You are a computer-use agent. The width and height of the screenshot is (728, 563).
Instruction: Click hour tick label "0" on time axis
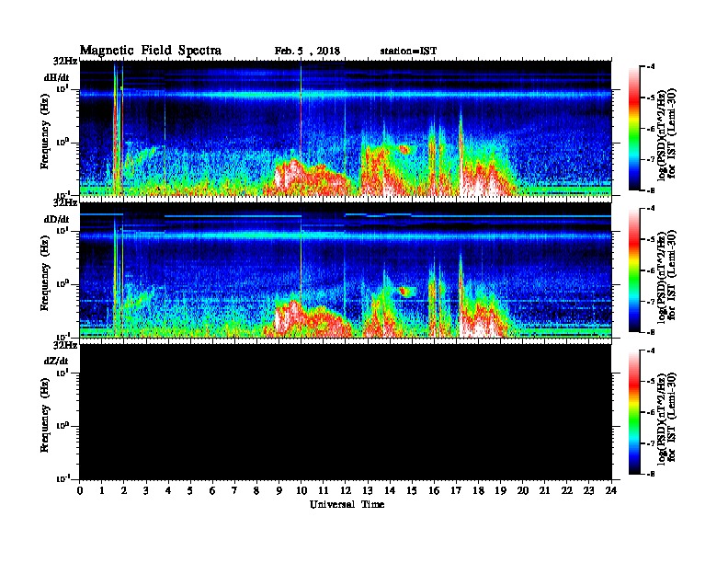click(x=80, y=491)
